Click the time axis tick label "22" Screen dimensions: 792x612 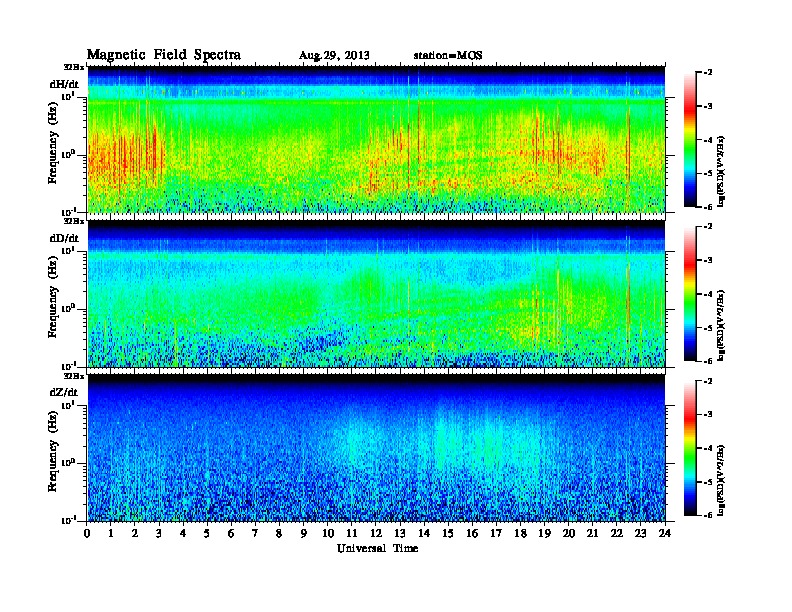[617, 534]
